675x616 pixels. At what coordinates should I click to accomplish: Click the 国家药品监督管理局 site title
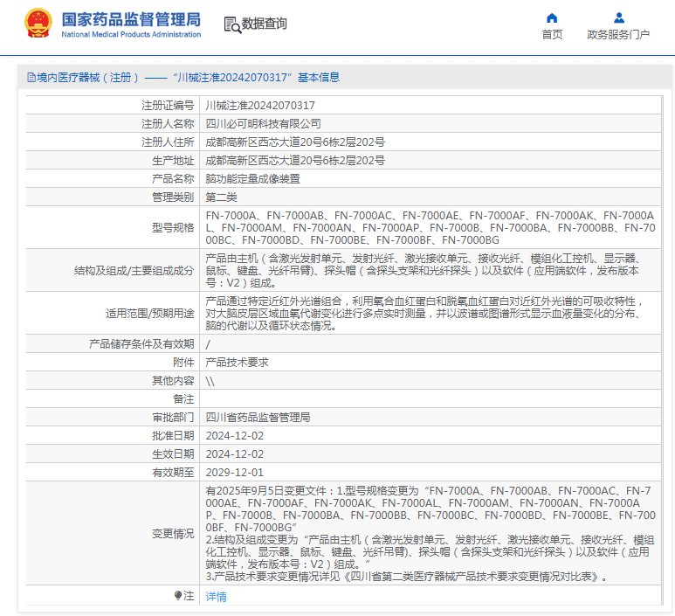click(x=131, y=19)
